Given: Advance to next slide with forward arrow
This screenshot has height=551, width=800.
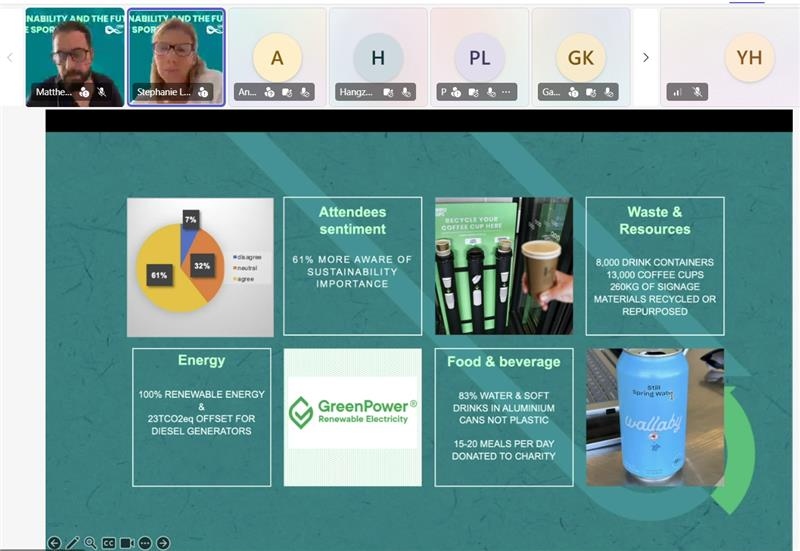Looking at the screenshot, I should tap(163, 543).
